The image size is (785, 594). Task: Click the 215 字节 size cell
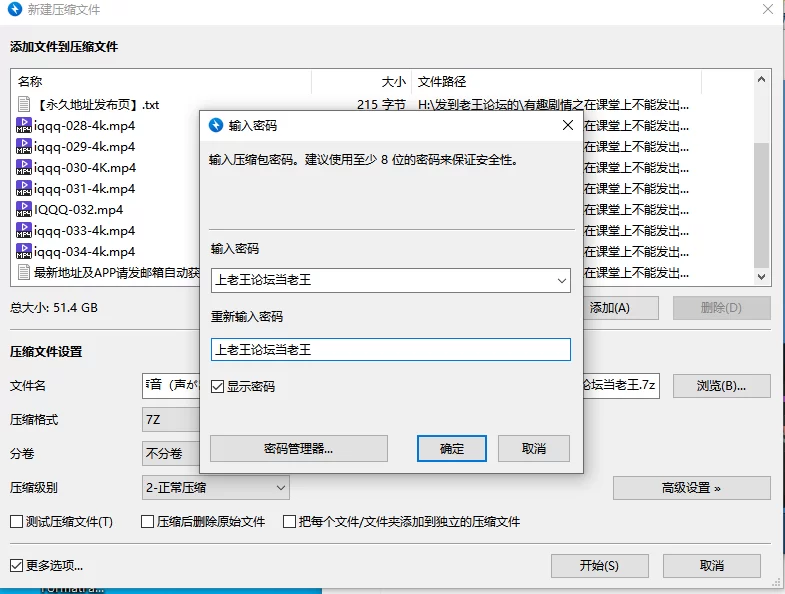[x=381, y=105]
